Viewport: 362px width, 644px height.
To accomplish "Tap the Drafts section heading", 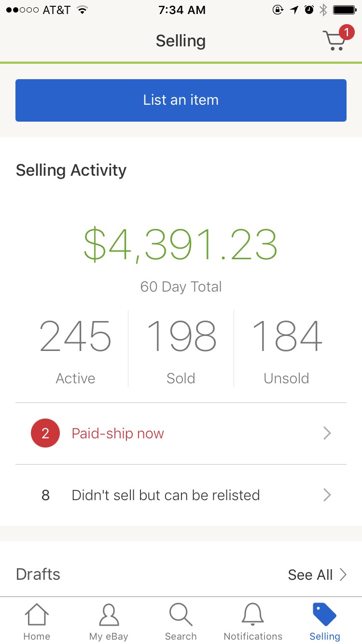I will [x=38, y=574].
